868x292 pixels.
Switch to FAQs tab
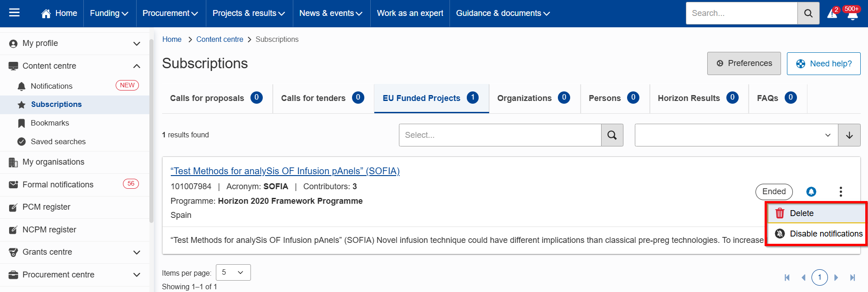(x=777, y=98)
